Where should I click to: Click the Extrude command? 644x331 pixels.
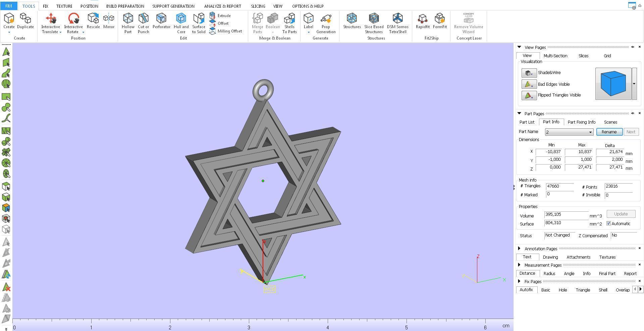pos(220,16)
